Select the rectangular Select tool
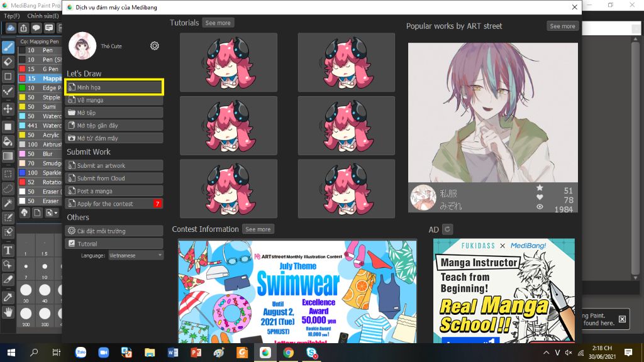This screenshot has width=644, height=362. pos(8,174)
